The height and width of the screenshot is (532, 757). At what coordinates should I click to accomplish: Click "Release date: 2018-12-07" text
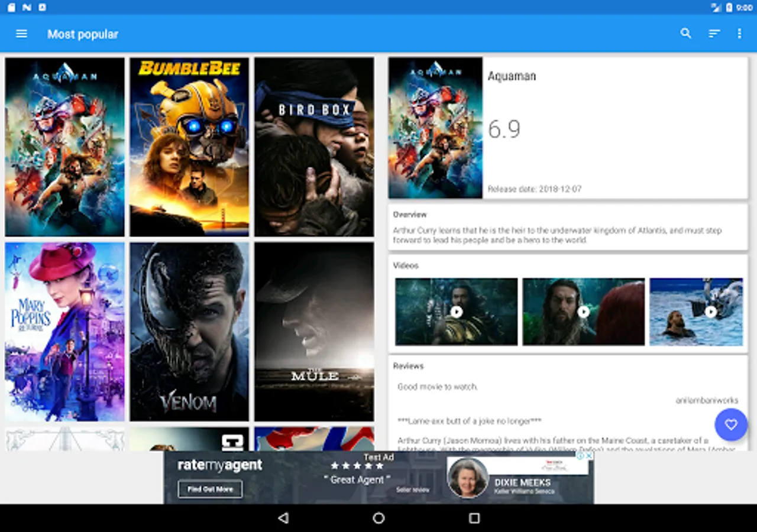535,189
